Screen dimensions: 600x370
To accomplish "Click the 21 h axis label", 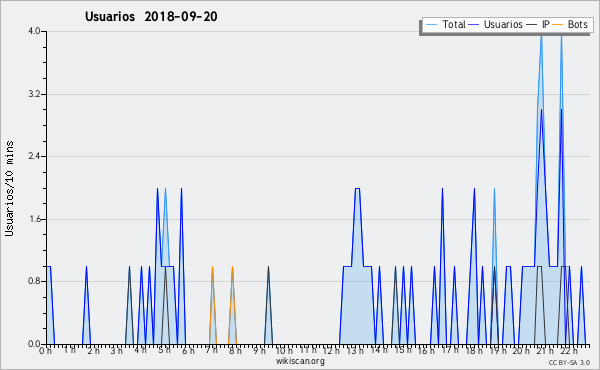I will [545, 350].
